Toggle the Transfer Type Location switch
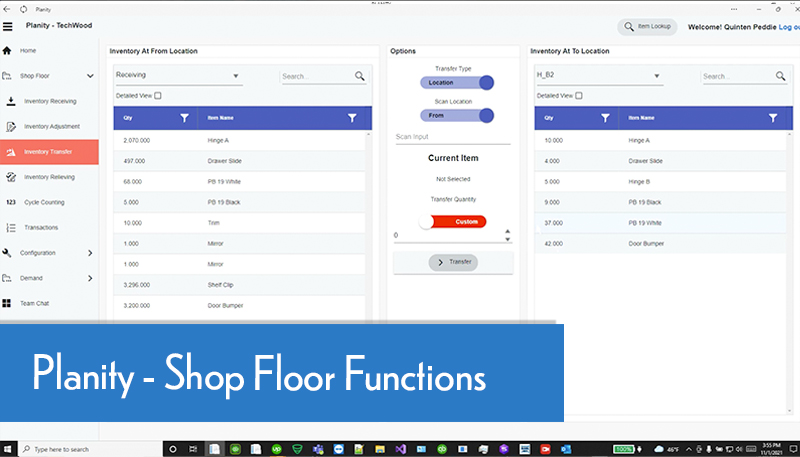This screenshot has width=800, height=457. point(457,83)
